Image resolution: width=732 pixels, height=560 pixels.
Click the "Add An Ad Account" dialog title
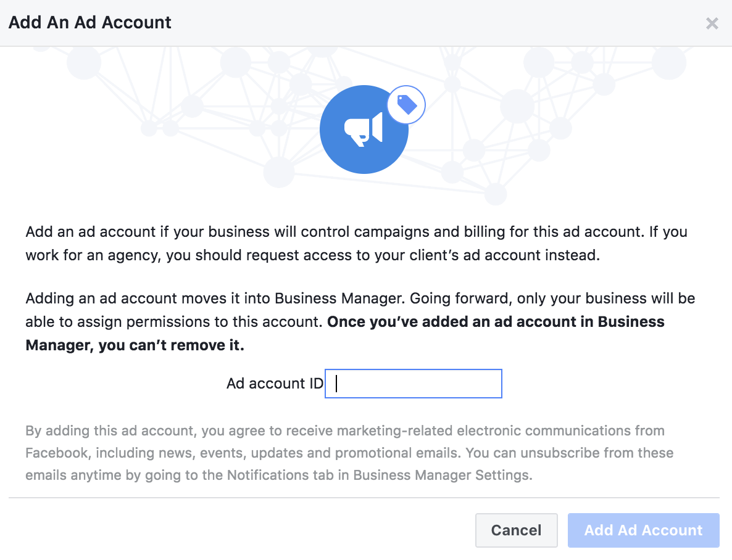pyautogui.click(x=90, y=22)
